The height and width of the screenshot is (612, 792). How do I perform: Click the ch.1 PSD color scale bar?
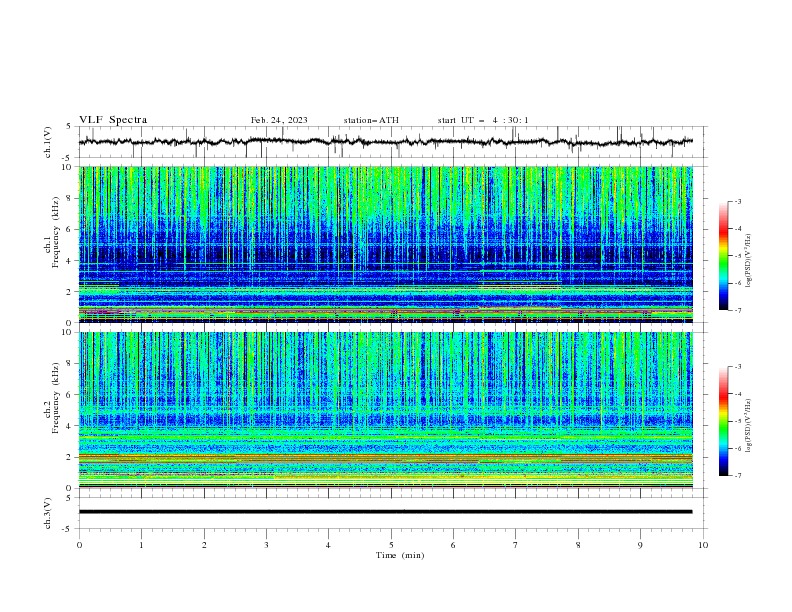click(723, 256)
